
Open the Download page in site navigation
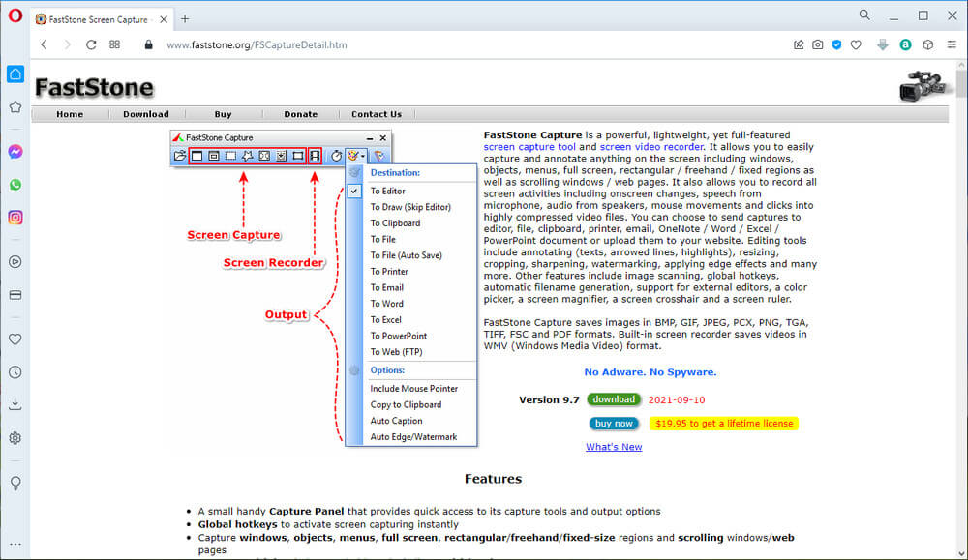pos(146,114)
